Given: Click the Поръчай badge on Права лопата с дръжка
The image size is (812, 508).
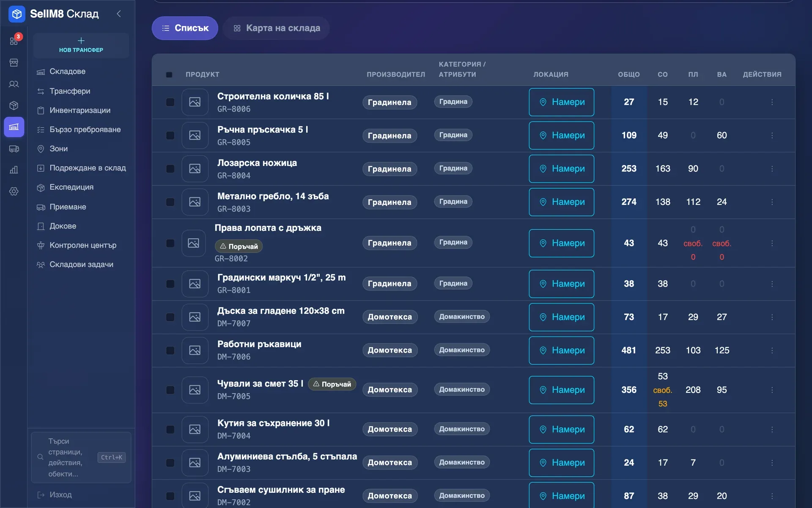Looking at the screenshot, I should (x=239, y=246).
